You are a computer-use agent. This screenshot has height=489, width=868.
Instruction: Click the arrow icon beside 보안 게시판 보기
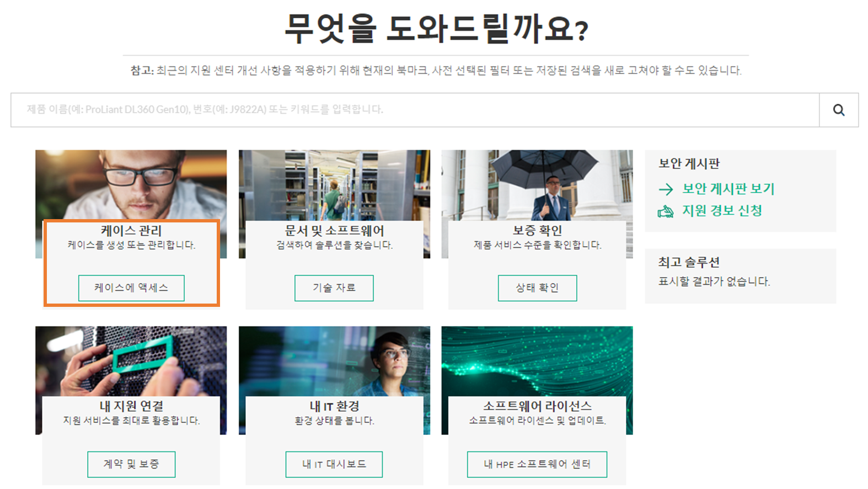click(666, 189)
